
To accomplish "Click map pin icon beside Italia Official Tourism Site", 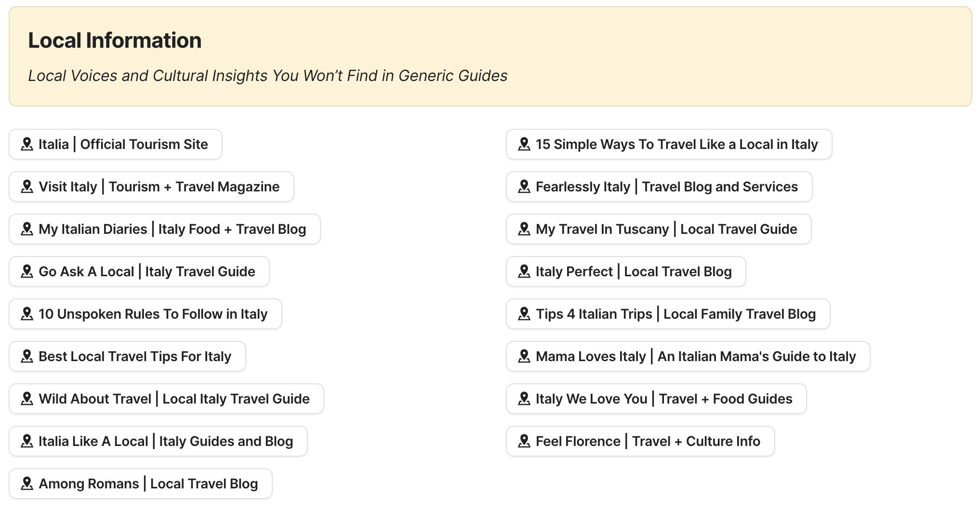I will click(x=27, y=144).
